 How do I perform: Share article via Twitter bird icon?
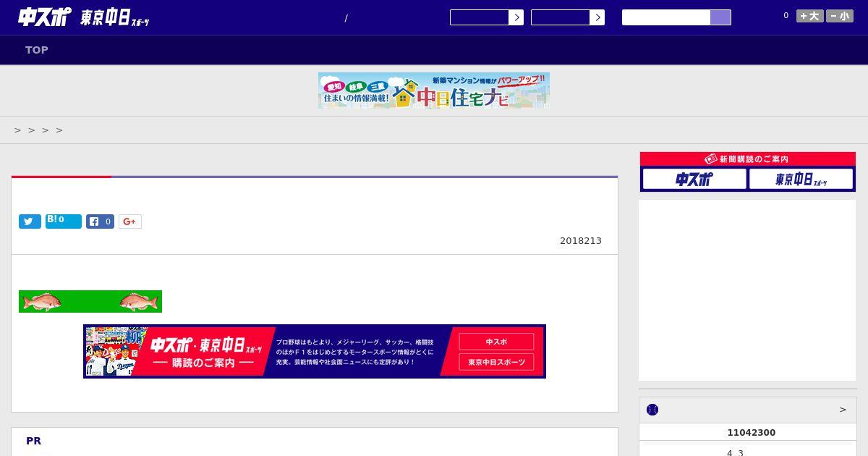[30, 221]
